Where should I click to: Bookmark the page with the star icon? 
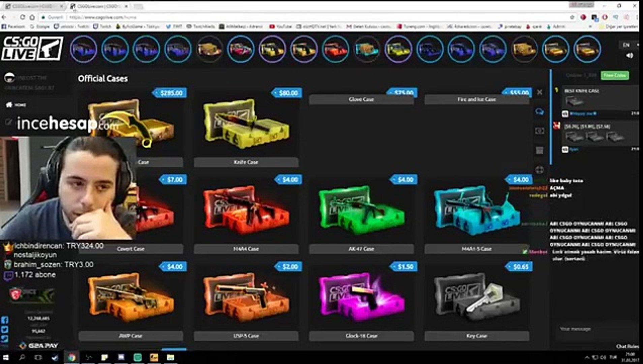point(572,17)
